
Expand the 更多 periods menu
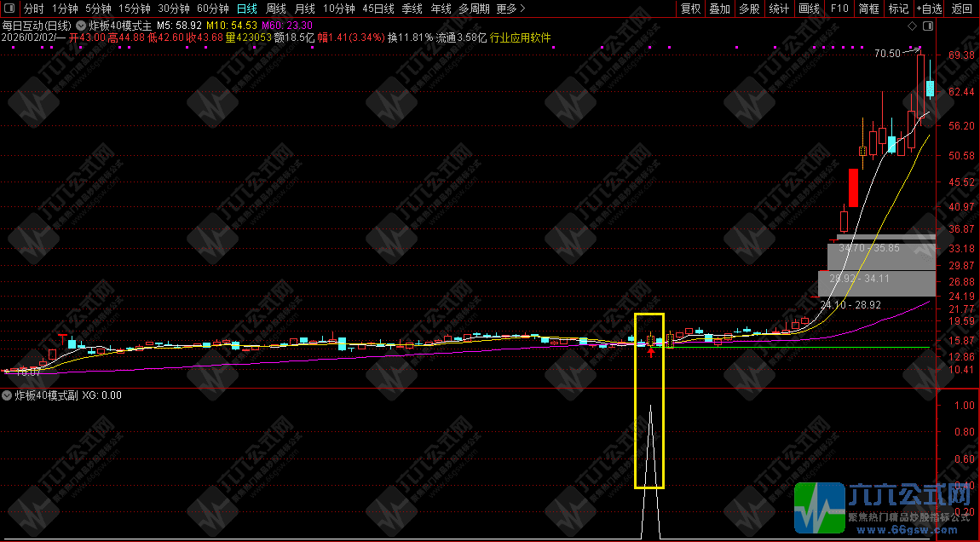[510, 9]
